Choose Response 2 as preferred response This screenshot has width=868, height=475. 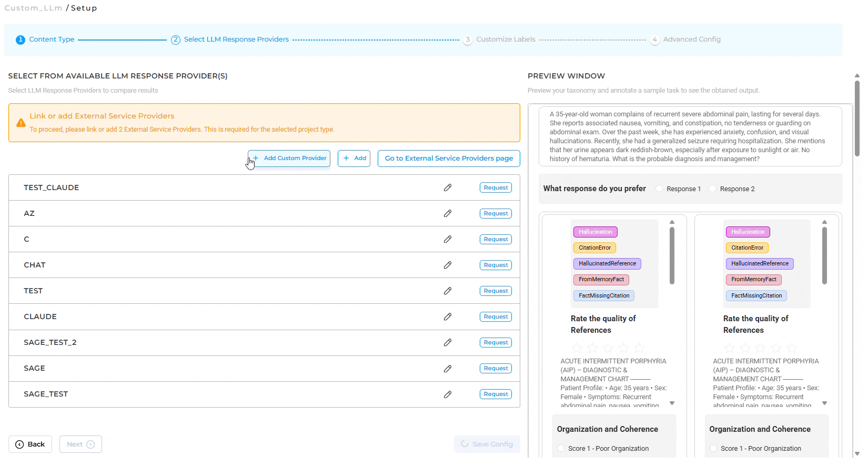(713, 189)
